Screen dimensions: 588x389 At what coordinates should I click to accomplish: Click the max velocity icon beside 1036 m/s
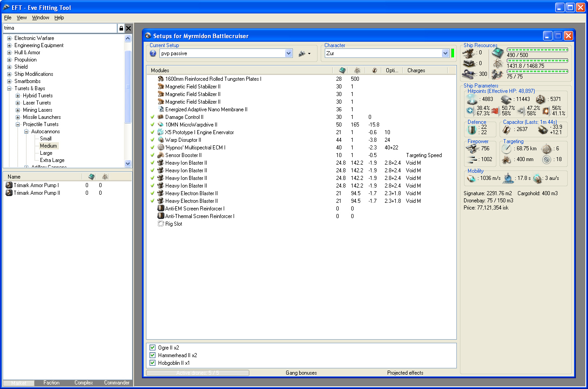[471, 179]
